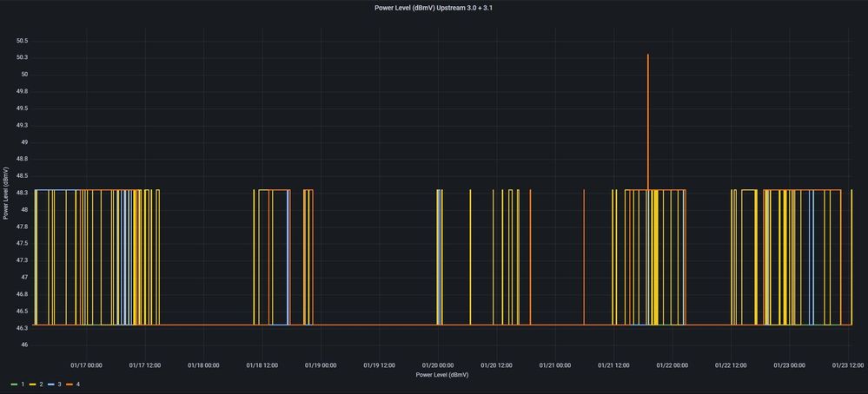Click the 01/23 12:00 time axis label
The image size is (868, 394).
[x=848, y=365]
